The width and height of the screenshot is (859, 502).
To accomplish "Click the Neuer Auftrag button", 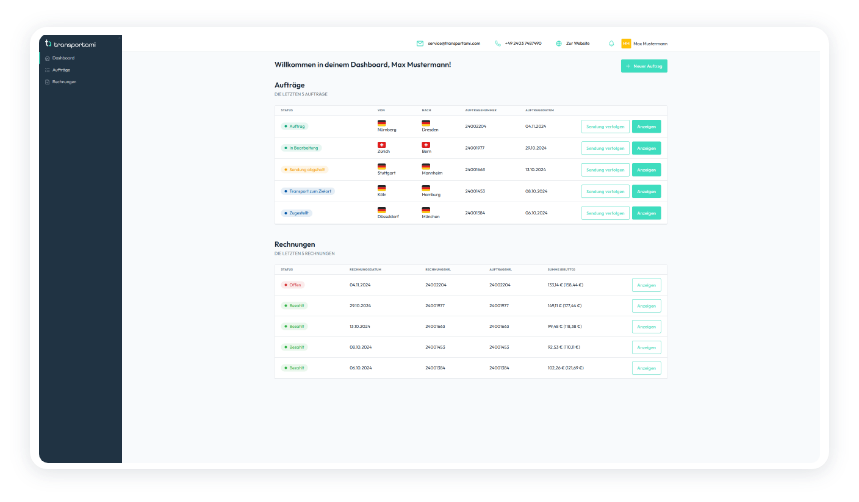I will click(644, 66).
